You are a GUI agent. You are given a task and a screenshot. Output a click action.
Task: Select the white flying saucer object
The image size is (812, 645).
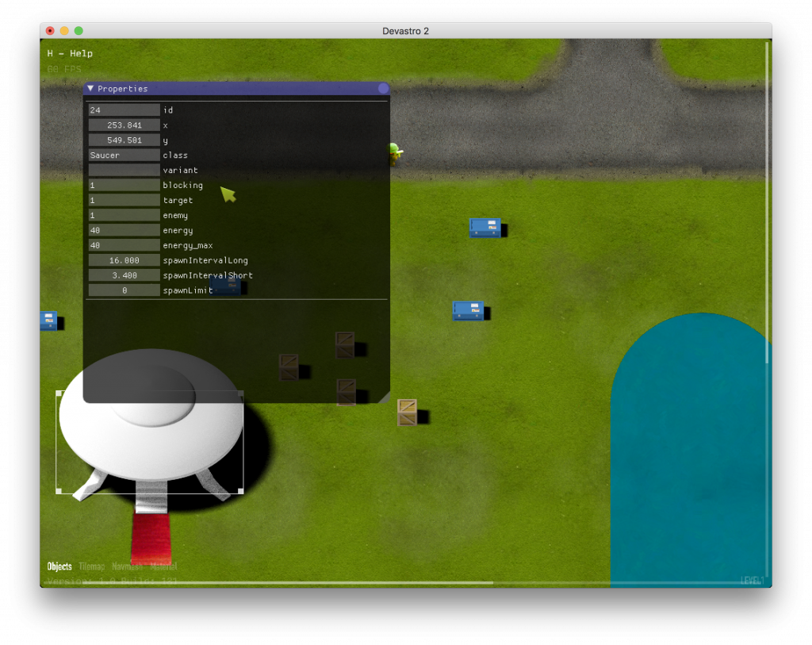(150, 430)
